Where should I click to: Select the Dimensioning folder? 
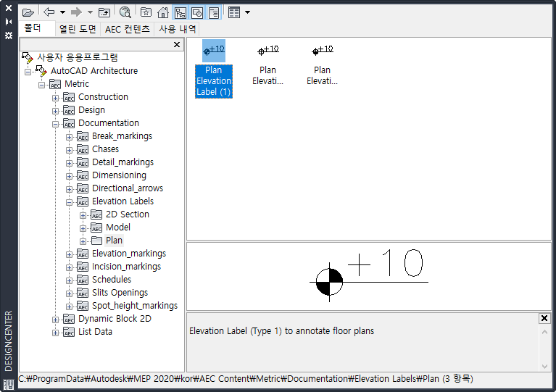(119, 175)
